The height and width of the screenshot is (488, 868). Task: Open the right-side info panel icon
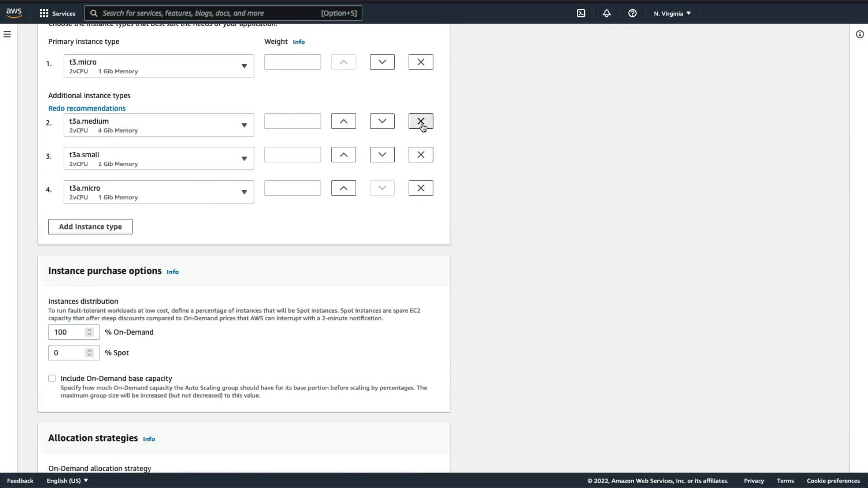tap(860, 34)
